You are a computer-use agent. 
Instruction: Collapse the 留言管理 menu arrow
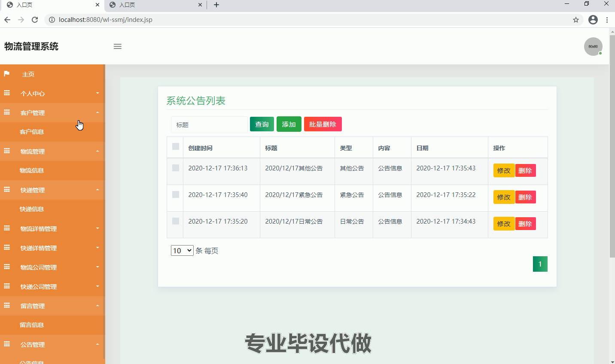click(97, 306)
